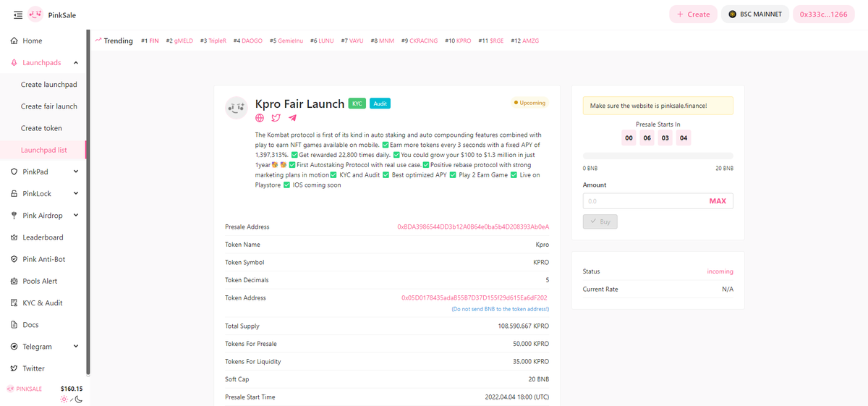Open trending token #5 GemieInu
Viewport: 868px width, 406px height.
pos(286,41)
